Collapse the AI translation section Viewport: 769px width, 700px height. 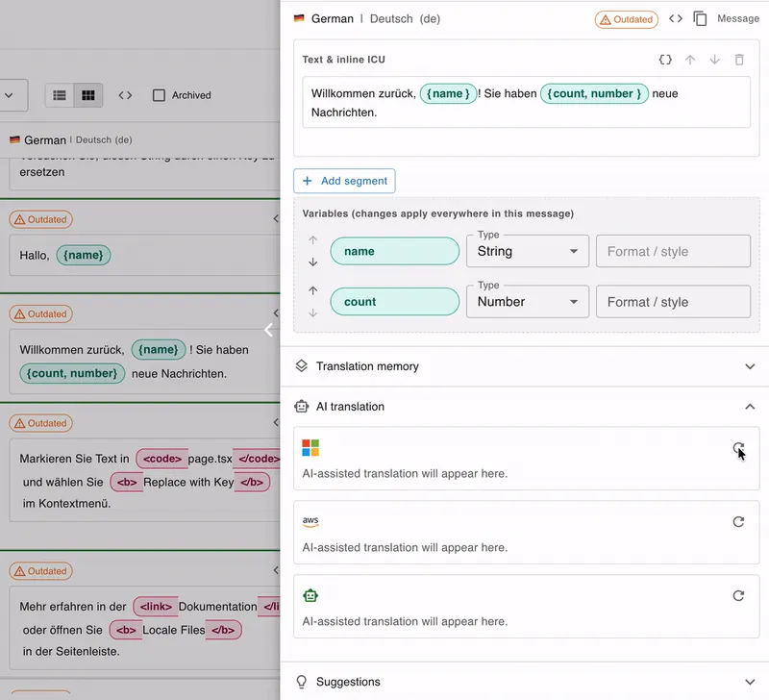525,407
